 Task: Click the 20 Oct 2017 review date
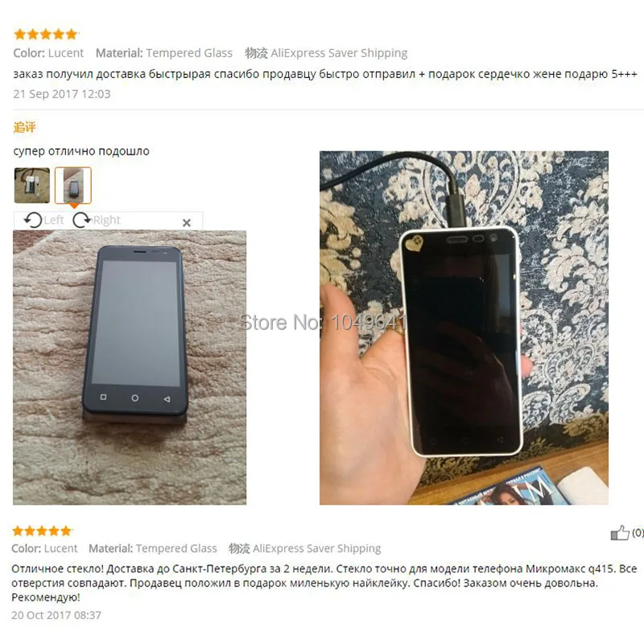[56, 615]
